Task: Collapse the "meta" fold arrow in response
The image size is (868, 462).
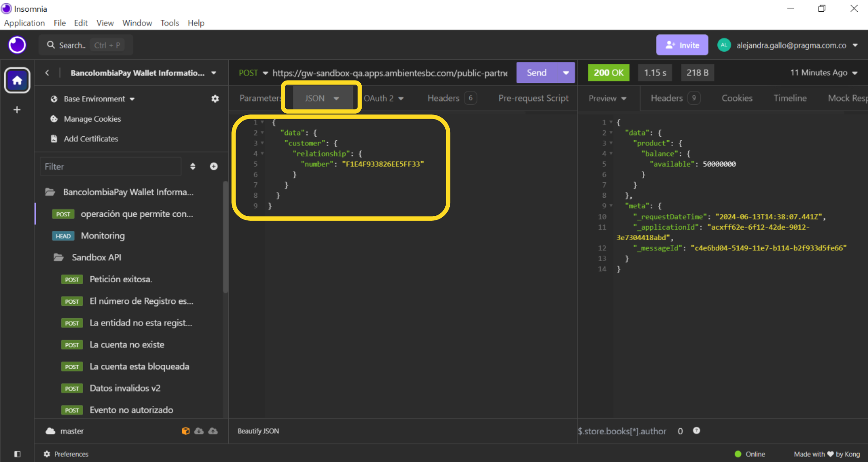Action: [611, 206]
